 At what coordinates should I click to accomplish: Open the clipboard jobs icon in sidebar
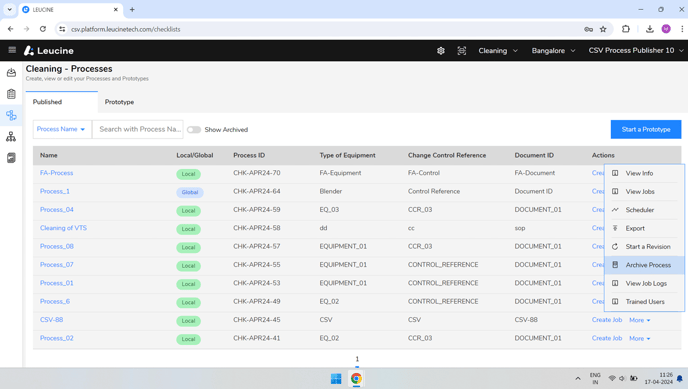[11, 94]
